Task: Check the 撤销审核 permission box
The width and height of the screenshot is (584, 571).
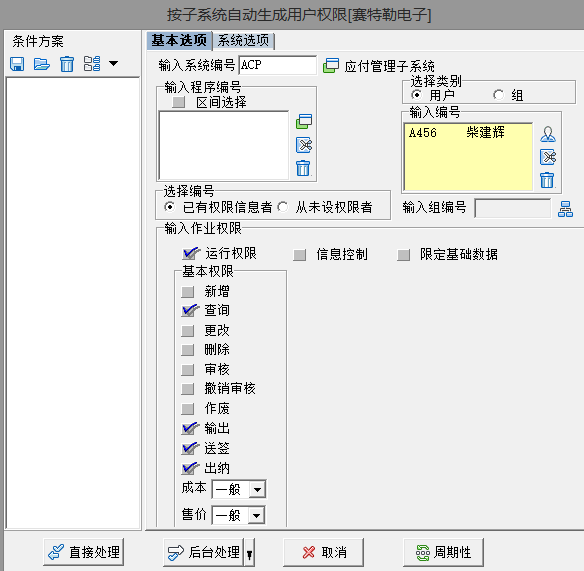Action: click(188, 389)
